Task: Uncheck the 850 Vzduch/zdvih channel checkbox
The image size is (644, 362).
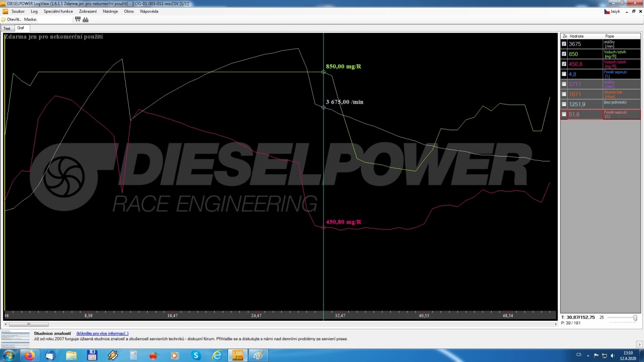Action: pos(563,54)
